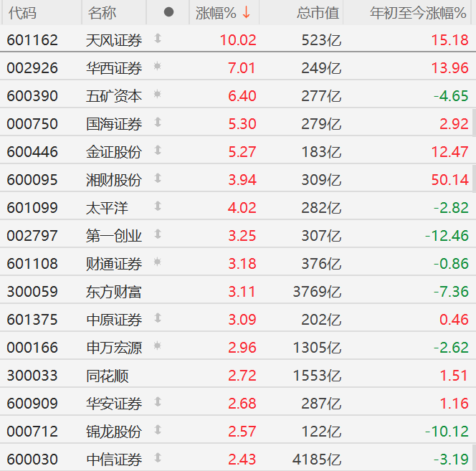Select stock name 中原证券
The height and width of the screenshot is (471, 476).
(x=114, y=320)
